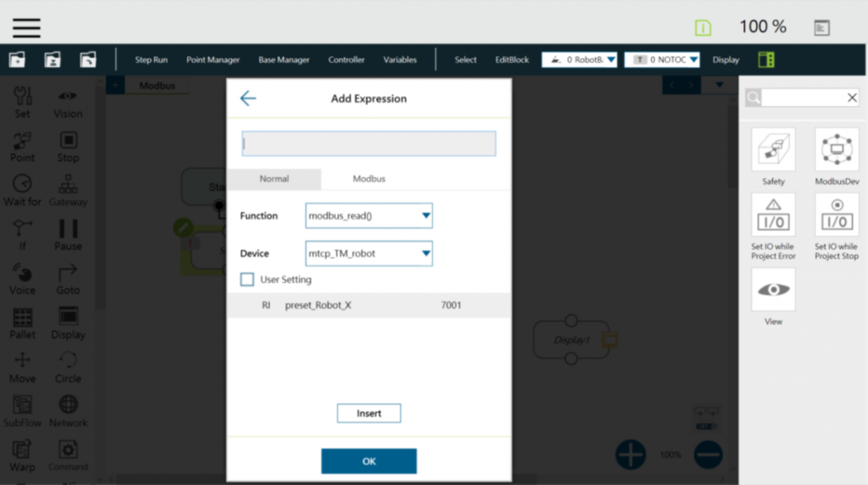868x485 pixels.
Task: Switch to the Normal tab
Action: tap(274, 179)
